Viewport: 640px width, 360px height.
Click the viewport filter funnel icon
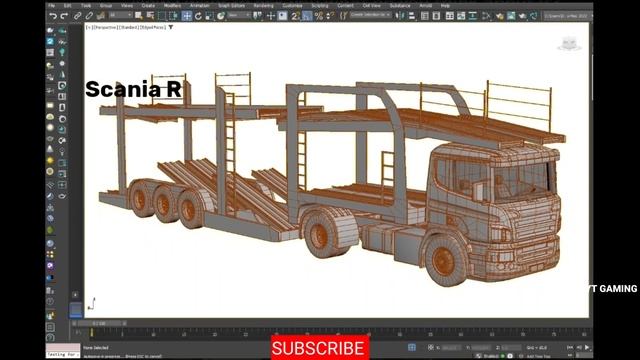point(171,27)
